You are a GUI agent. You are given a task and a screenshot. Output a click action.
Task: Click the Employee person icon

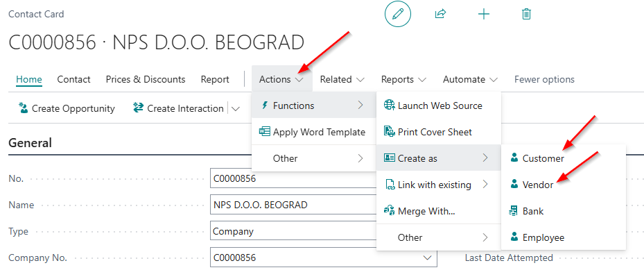(514, 237)
